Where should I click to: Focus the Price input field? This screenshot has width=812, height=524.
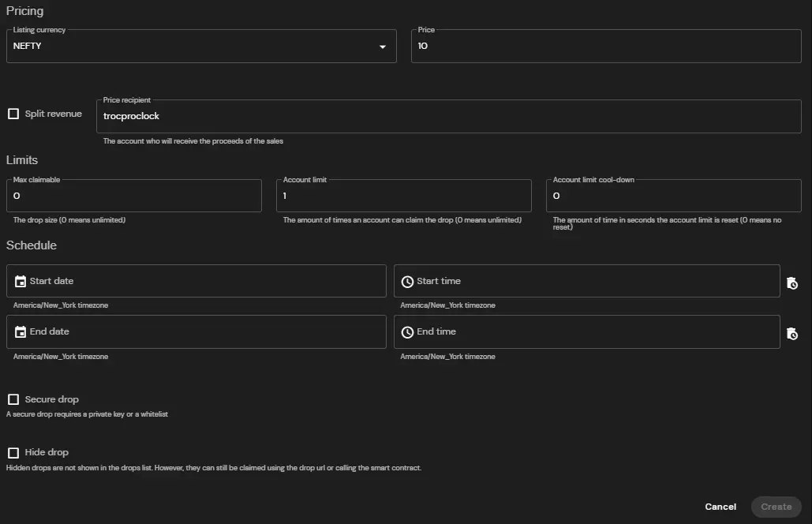[606, 46]
